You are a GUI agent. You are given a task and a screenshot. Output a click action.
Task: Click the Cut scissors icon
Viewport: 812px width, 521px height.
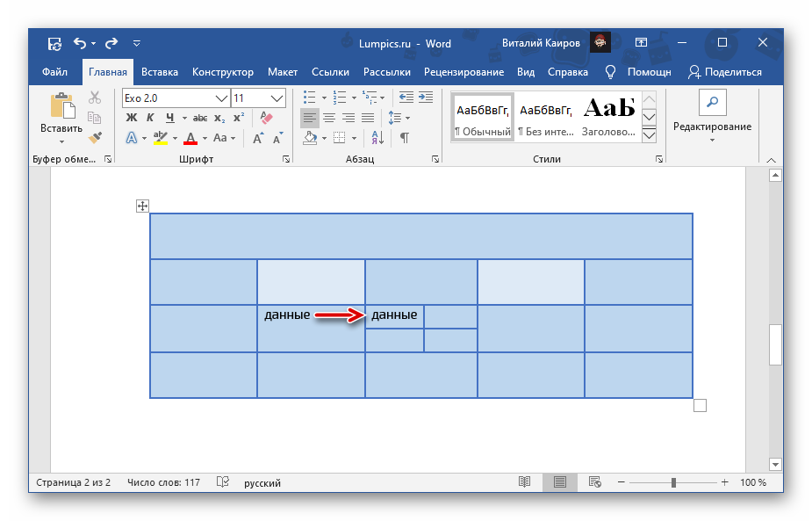coord(95,98)
